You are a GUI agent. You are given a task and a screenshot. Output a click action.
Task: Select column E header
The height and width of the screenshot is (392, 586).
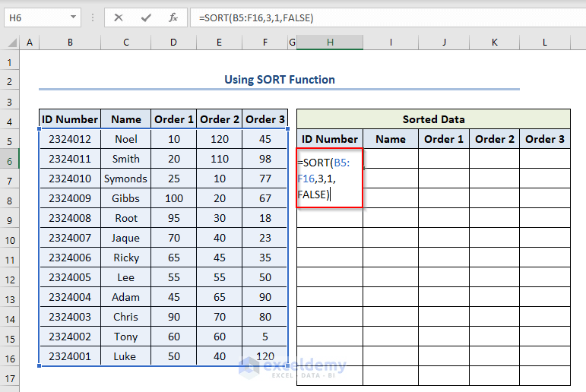tap(219, 43)
